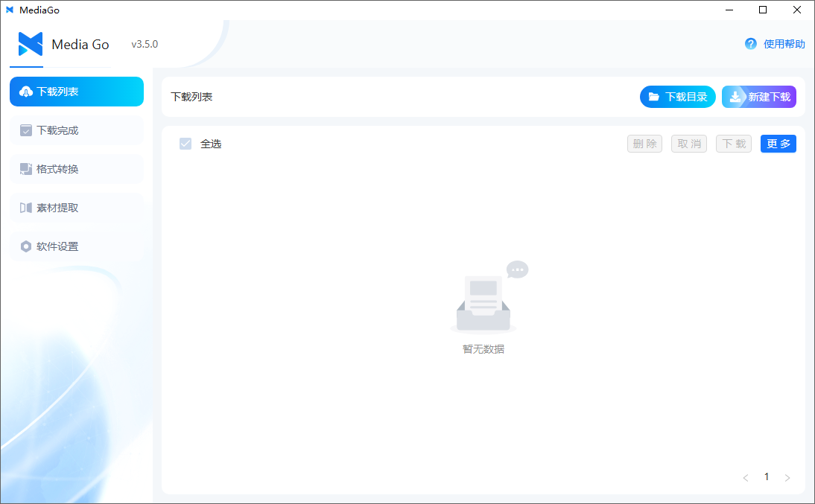Expand the 更多 options button
The width and height of the screenshot is (815, 504).
(x=778, y=144)
